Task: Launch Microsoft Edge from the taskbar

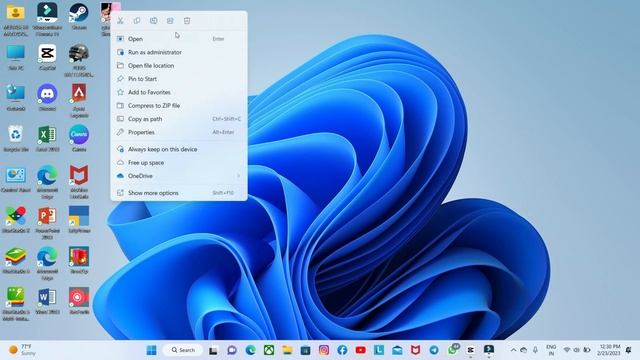Action: coord(251,350)
